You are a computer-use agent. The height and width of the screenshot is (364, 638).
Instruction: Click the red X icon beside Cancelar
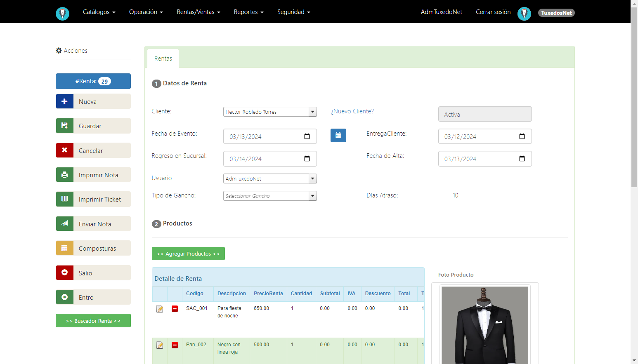click(x=65, y=150)
